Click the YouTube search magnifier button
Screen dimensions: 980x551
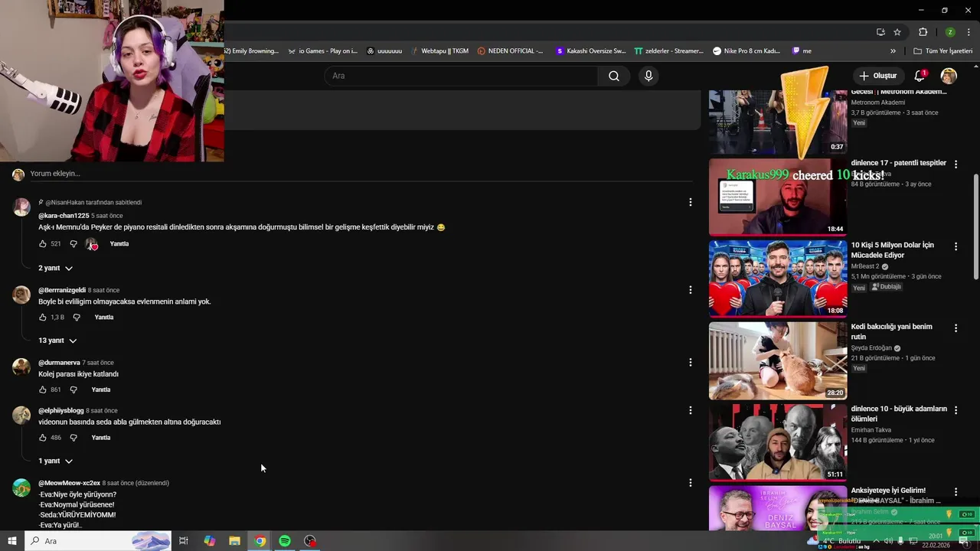tap(614, 76)
